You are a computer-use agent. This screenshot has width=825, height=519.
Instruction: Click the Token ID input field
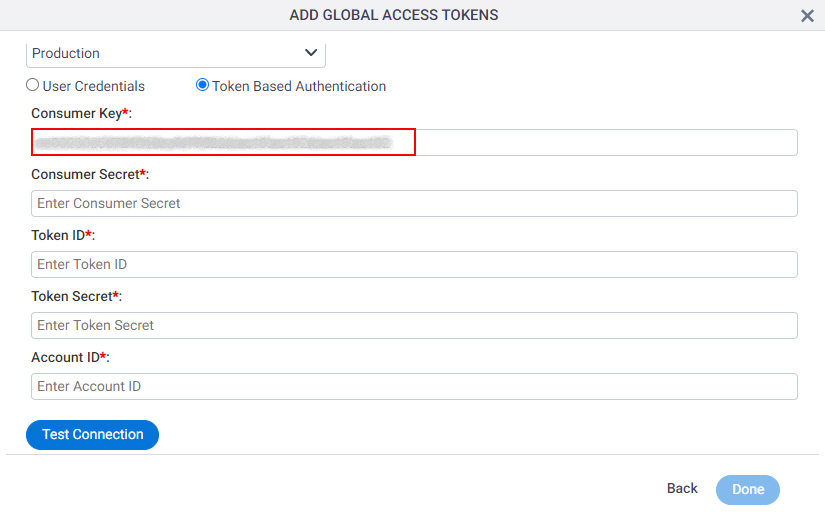414,264
